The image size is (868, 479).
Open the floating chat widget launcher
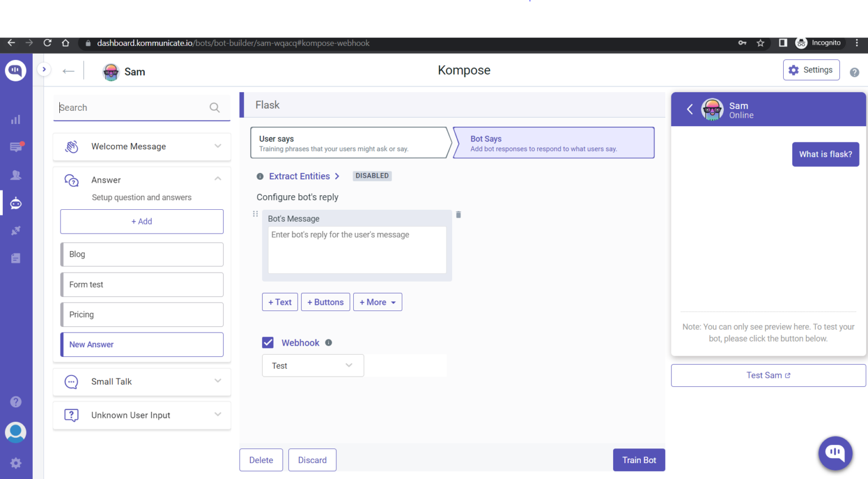(835, 452)
